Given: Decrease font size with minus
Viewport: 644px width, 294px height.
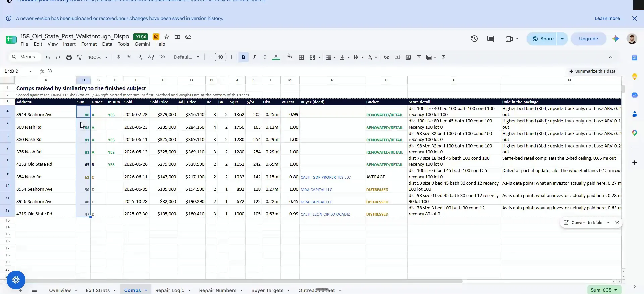Looking at the screenshot, I should click(210, 57).
